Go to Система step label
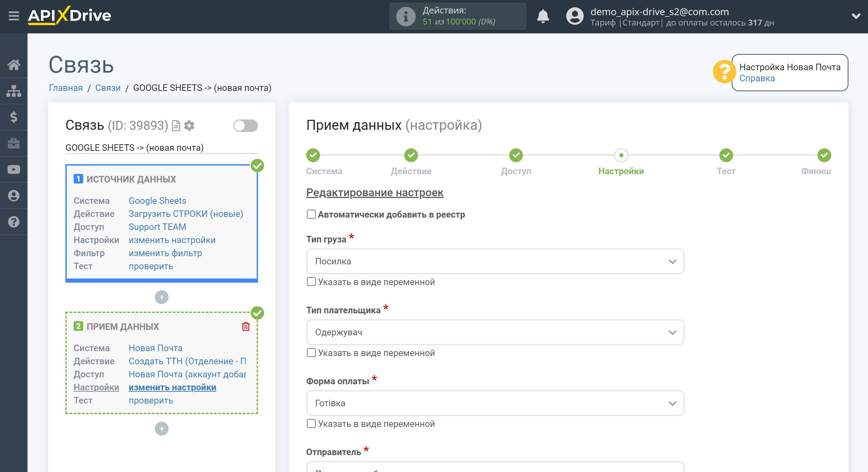 point(324,171)
